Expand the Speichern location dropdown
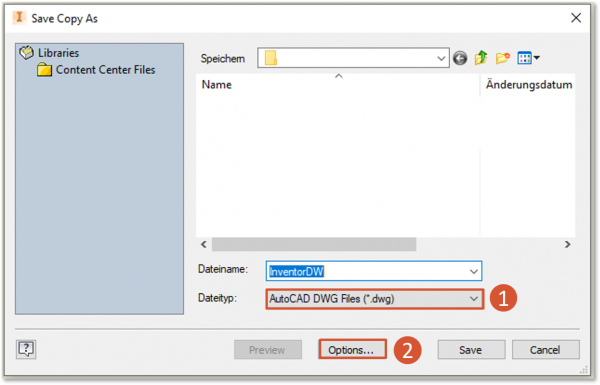 pos(441,58)
